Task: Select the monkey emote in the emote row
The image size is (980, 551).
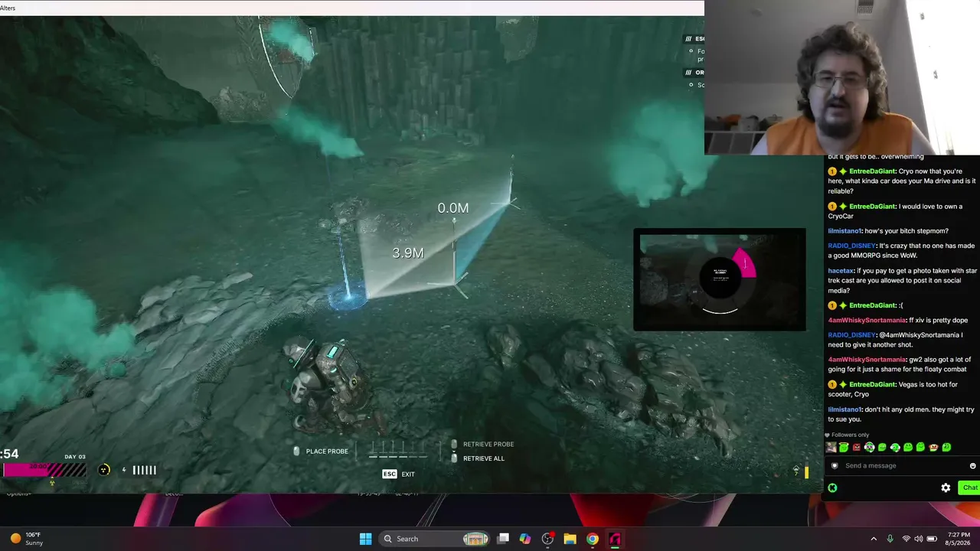Action: (934, 447)
